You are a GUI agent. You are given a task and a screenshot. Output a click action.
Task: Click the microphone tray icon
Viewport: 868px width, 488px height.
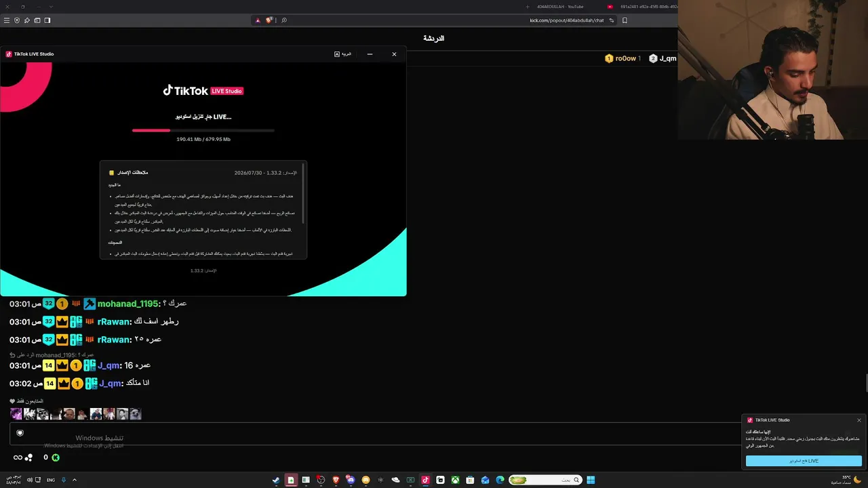(x=64, y=480)
